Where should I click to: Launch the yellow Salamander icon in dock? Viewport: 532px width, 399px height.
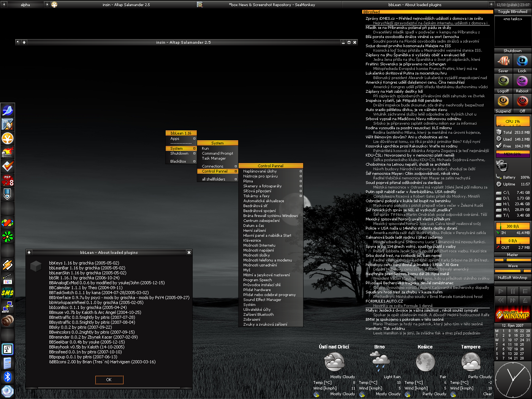click(x=8, y=138)
